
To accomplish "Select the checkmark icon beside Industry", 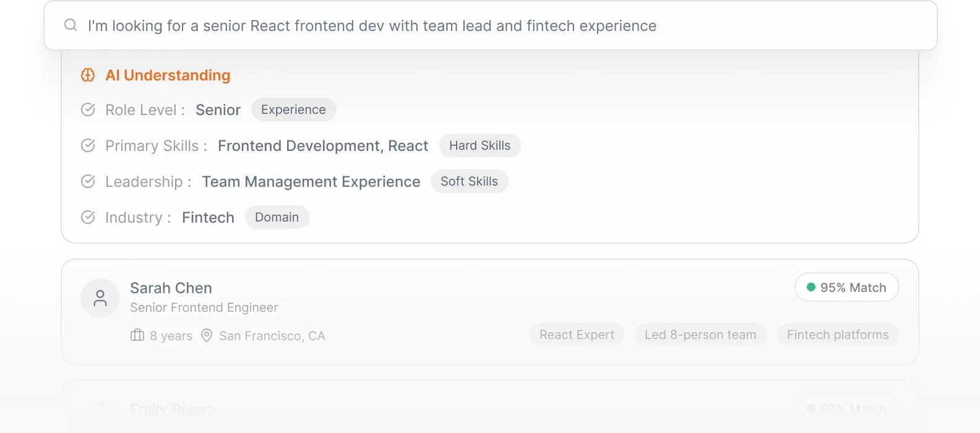I will [88, 217].
